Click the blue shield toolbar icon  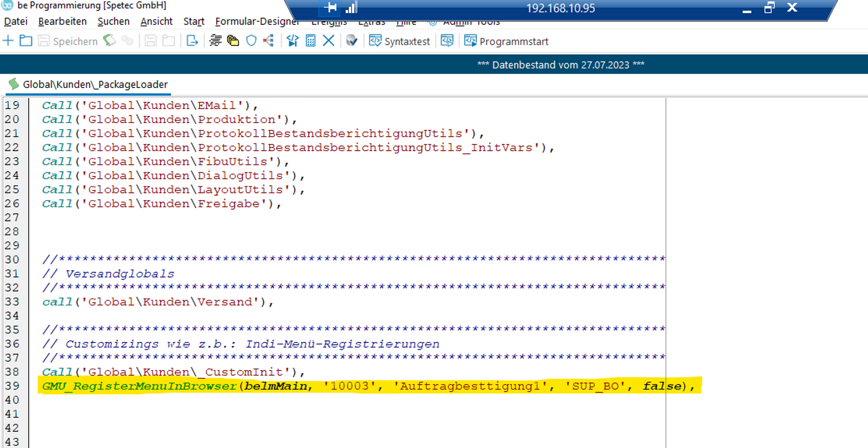click(251, 41)
